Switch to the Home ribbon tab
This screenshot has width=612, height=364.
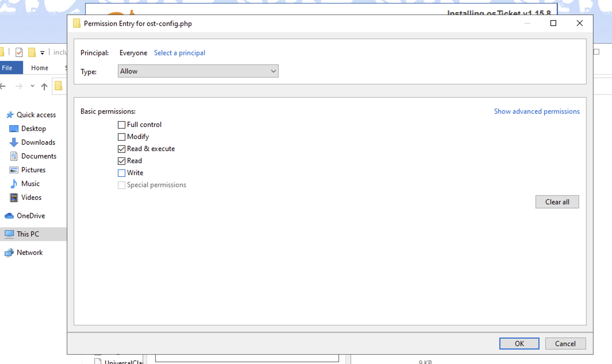40,68
